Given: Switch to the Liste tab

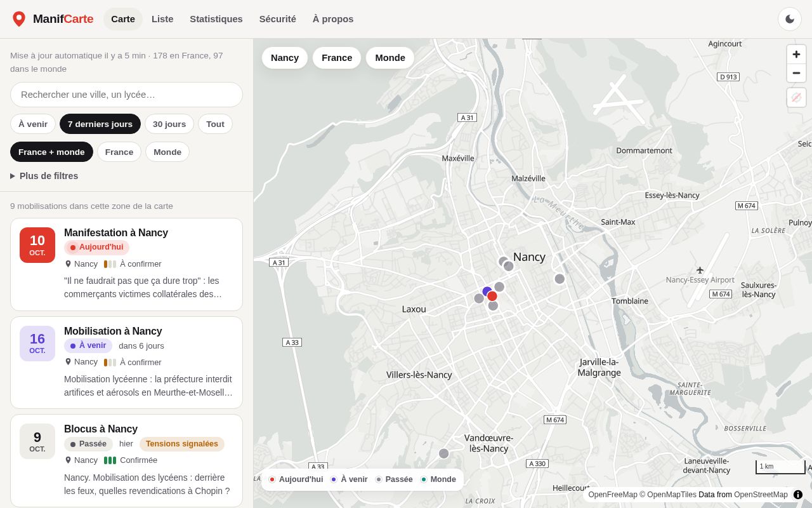Looking at the screenshot, I should click(x=162, y=19).
